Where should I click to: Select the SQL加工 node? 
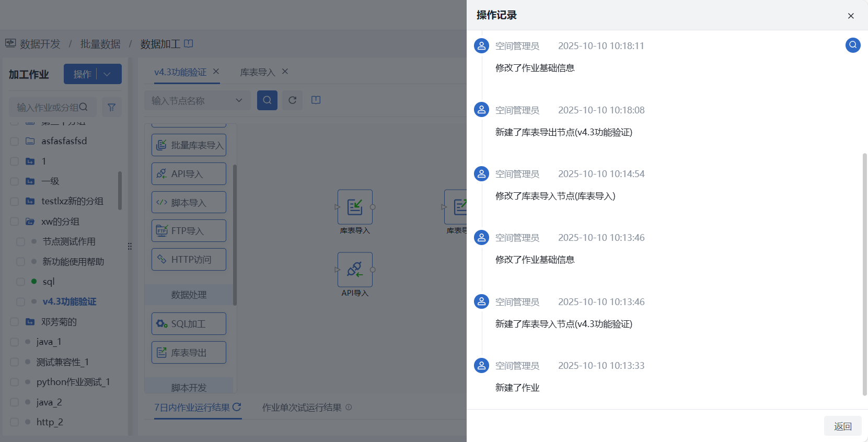click(189, 324)
